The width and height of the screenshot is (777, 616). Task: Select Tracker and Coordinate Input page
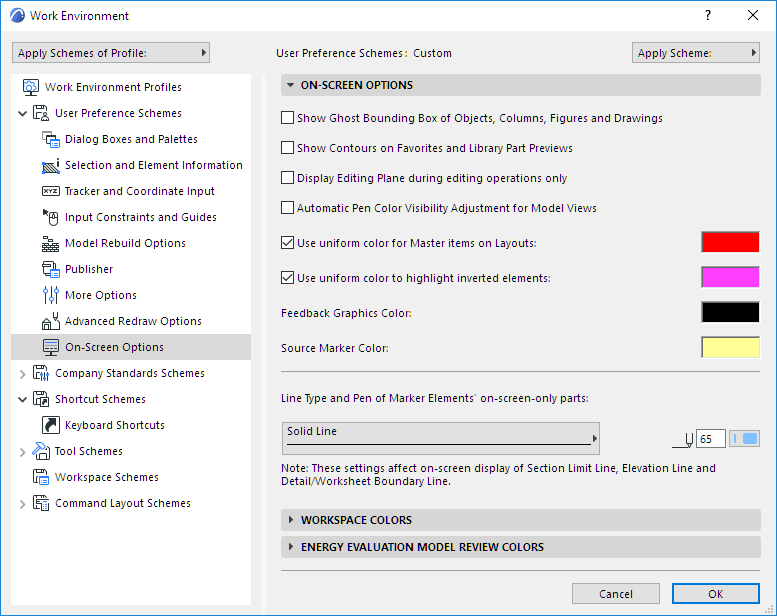click(x=140, y=191)
